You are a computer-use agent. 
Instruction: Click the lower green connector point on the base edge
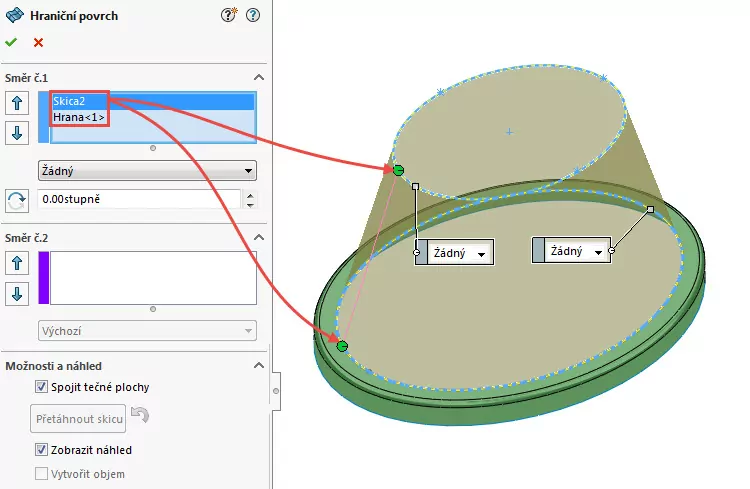(x=342, y=346)
